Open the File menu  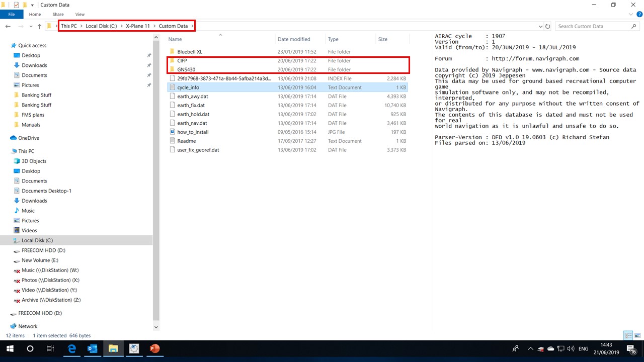[x=12, y=15]
